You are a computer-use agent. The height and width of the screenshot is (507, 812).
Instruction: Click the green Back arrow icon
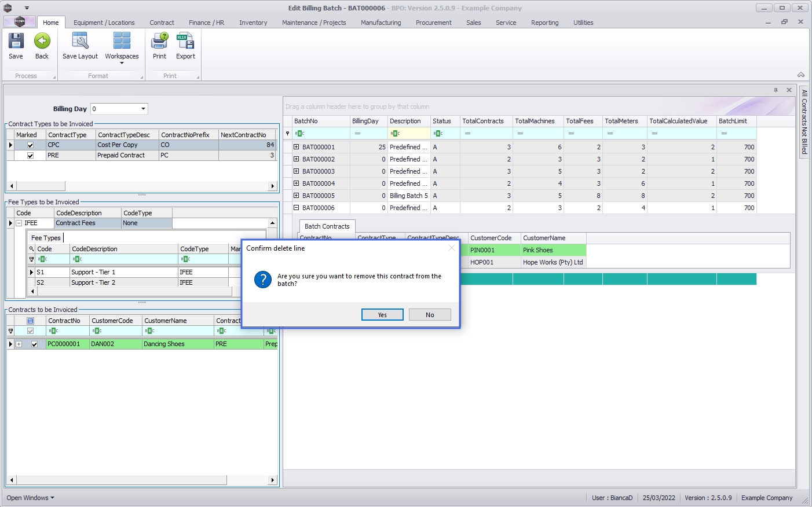click(42, 42)
